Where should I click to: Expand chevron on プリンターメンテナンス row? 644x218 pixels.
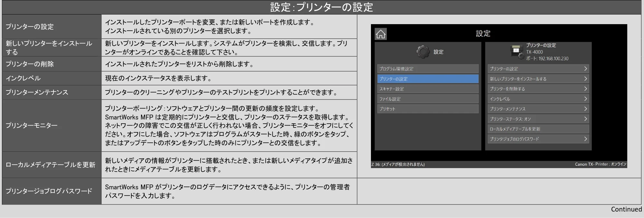[585, 109]
